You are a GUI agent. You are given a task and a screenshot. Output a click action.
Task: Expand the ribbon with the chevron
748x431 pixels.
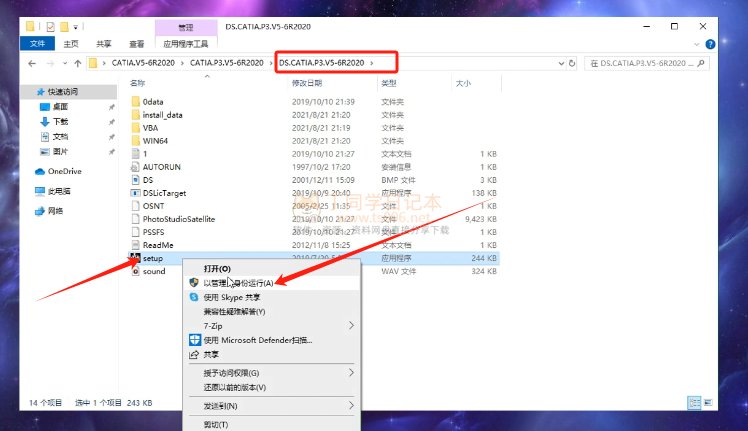[x=696, y=44]
